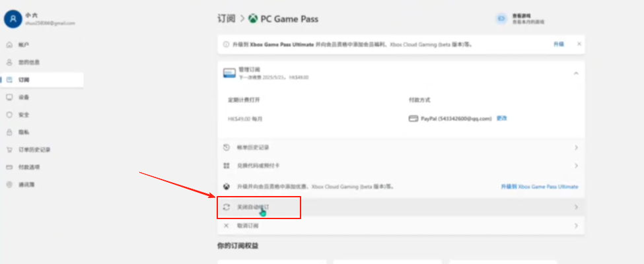
Task: Collapse the 管理订阅 section chevron
Action: 576,73
